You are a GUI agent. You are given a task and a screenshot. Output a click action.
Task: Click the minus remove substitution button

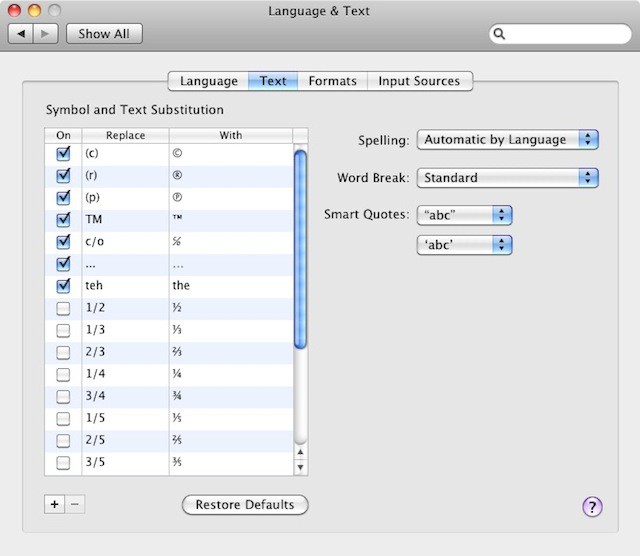click(75, 505)
